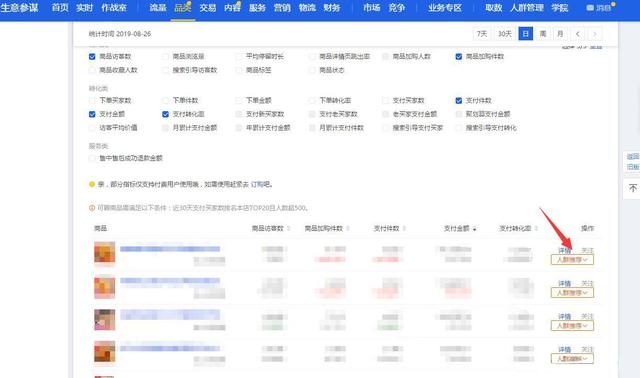Uncheck the 商品加购件数 checkbox
640x378 pixels.
pos(459,56)
